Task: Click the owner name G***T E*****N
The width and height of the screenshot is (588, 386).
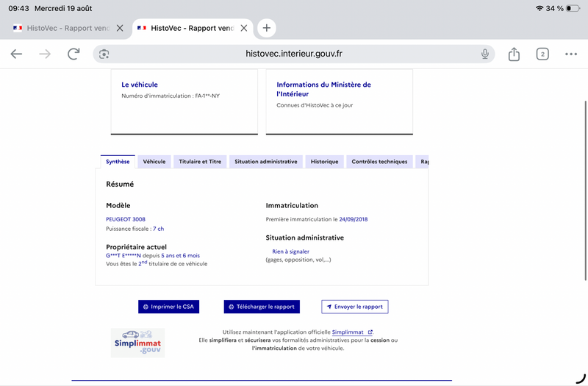Action: (123, 255)
